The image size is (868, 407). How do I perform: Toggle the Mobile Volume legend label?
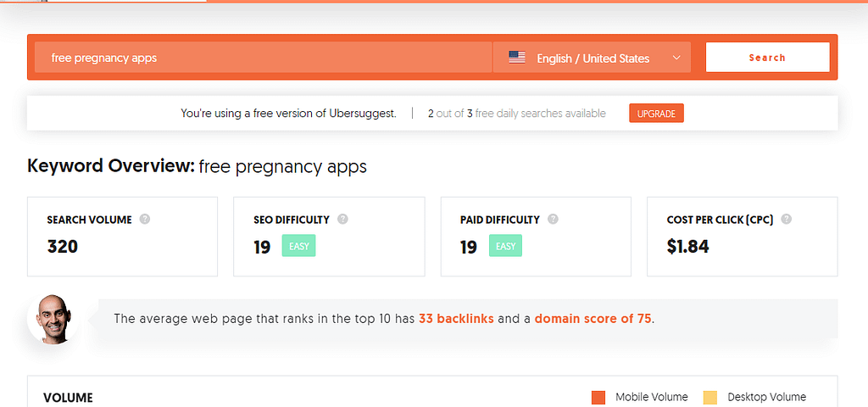(652, 397)
